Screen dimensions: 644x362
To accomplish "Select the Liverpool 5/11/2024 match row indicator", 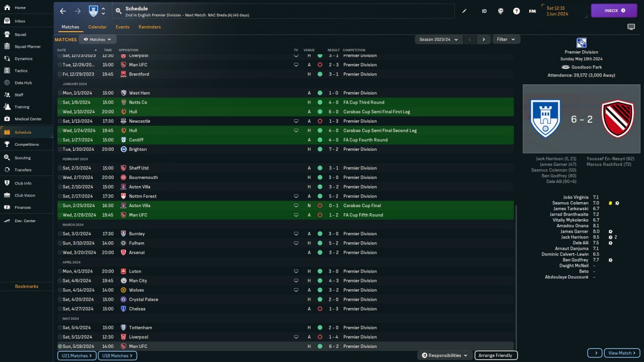I will 60,337.
